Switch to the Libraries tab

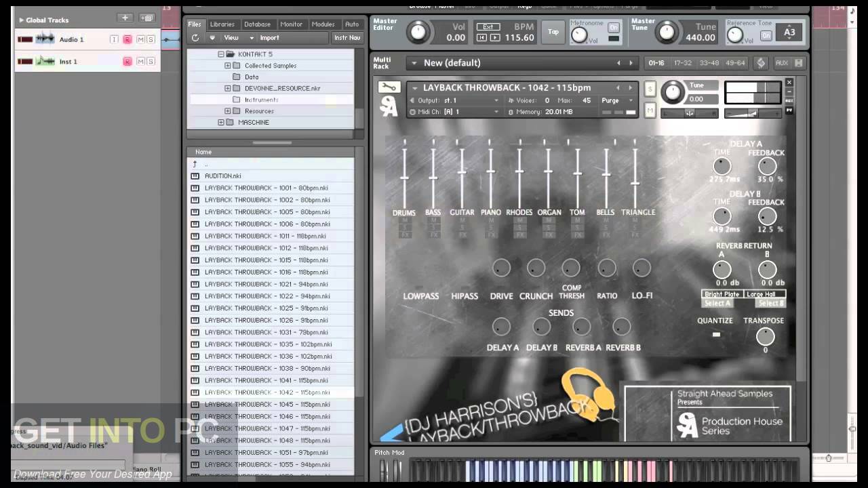coord(222,24)
